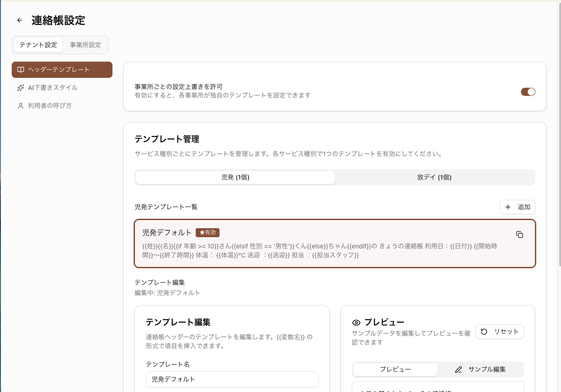
Task: Open AI下書きスタイル in the sidebar
Action: click(x=53, y=88)
